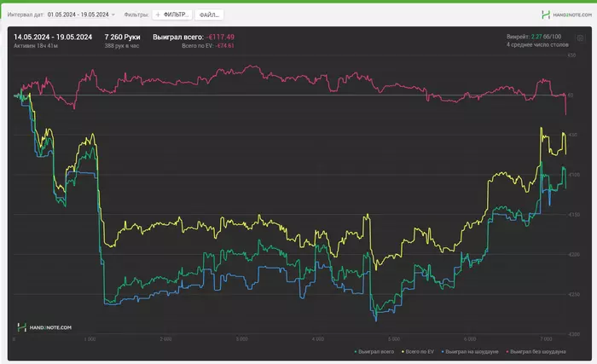The height and width of the screenshot is (364, 597).
Task: Click the Hand2Note.com logo at top right
Action: [x=566, y=14]
